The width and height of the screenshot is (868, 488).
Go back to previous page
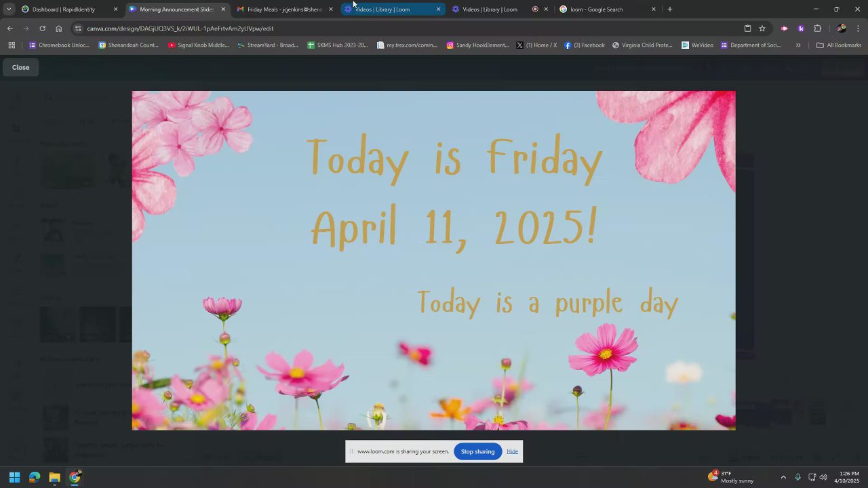tap(9, 28)
